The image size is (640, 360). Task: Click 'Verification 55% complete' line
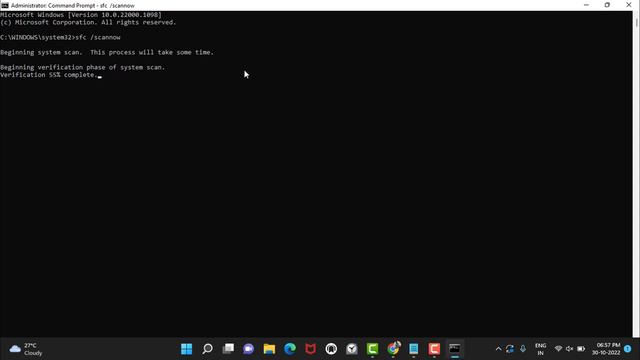tap(49, 75)
